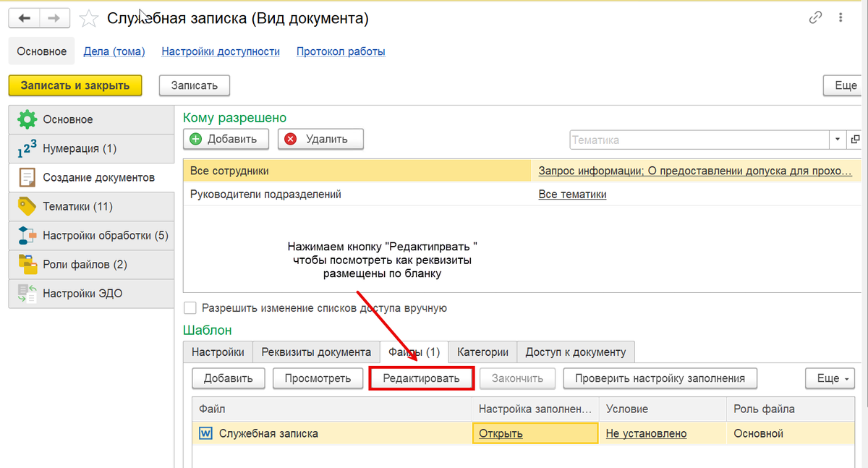This screenshot has width=868, height=468.
Task: Click the Просмотреть button
Action: coord(318,378)
